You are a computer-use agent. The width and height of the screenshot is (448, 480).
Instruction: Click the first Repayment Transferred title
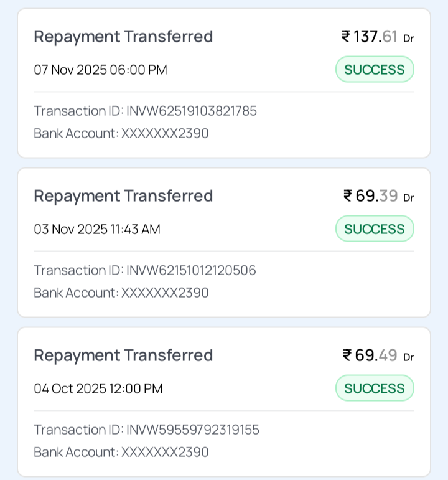click(x=123, y=37)
